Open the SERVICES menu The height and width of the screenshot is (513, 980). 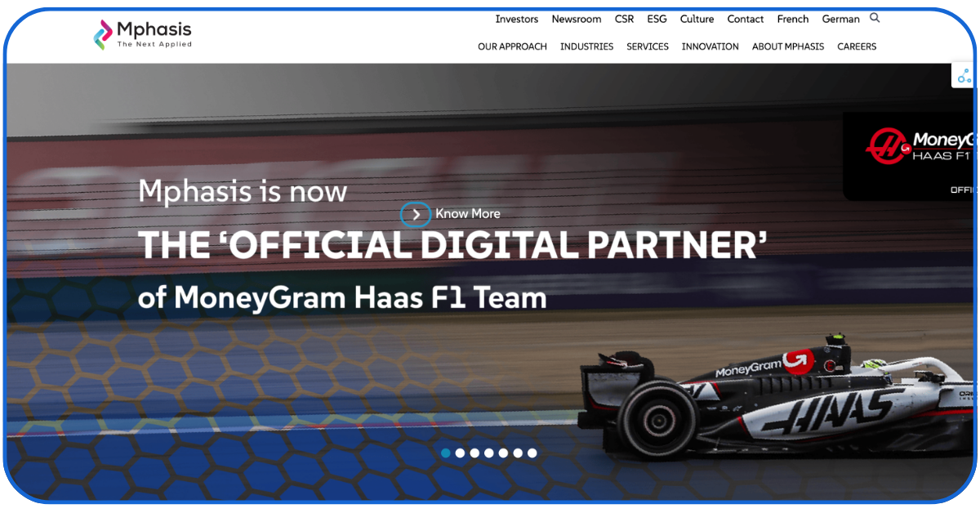coord(648,47)
